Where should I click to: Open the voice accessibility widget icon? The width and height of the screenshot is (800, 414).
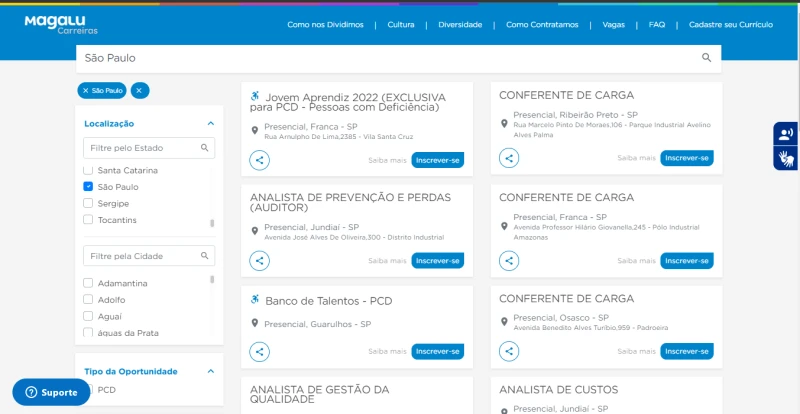click(x=786, y=134)
